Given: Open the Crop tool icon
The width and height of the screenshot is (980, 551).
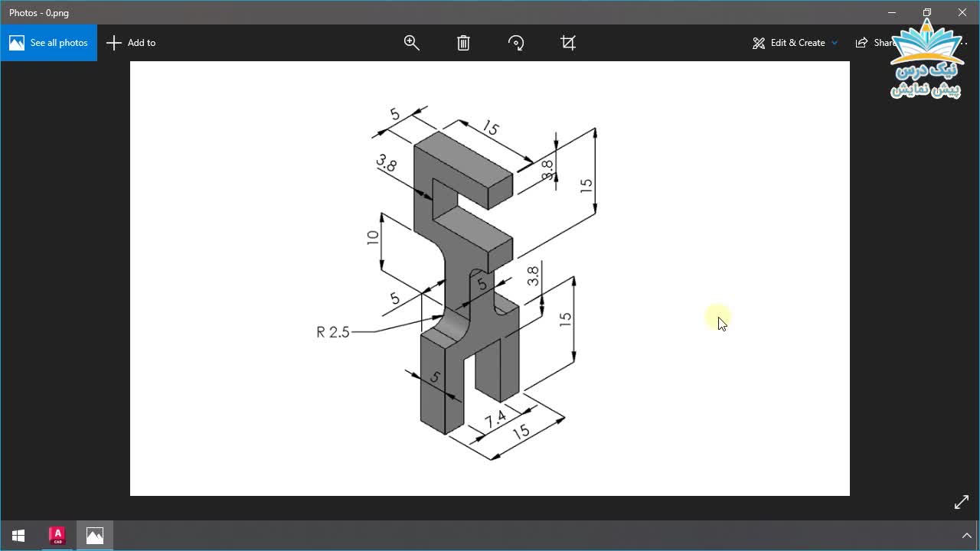Looking at the screenshot, I should [568, 43].
